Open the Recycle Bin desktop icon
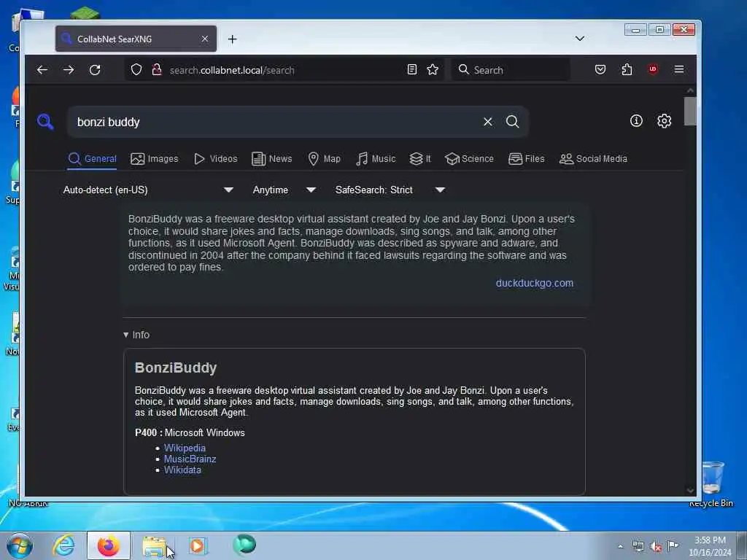The height and width of the screenshot is (560, 747). pyautogui.click(x=711, y=484)
